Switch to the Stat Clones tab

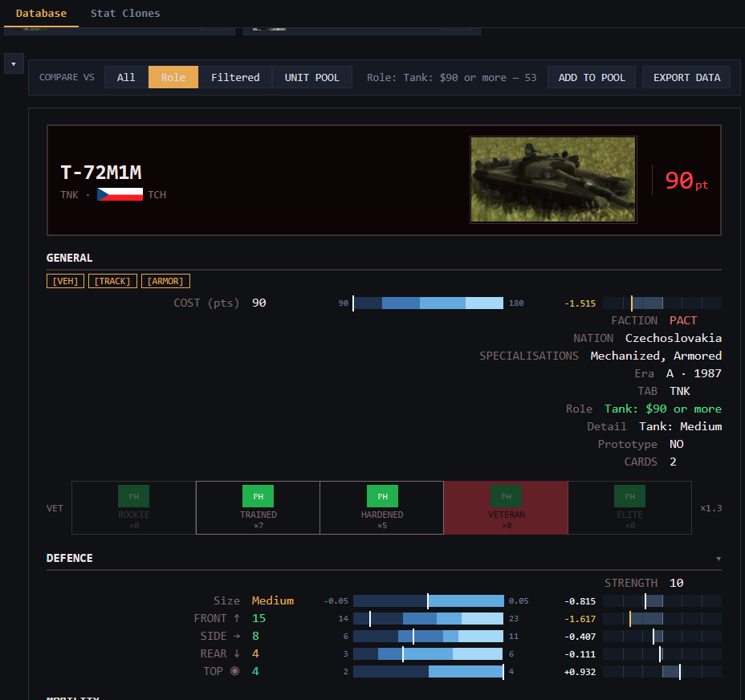click(125, 14)
